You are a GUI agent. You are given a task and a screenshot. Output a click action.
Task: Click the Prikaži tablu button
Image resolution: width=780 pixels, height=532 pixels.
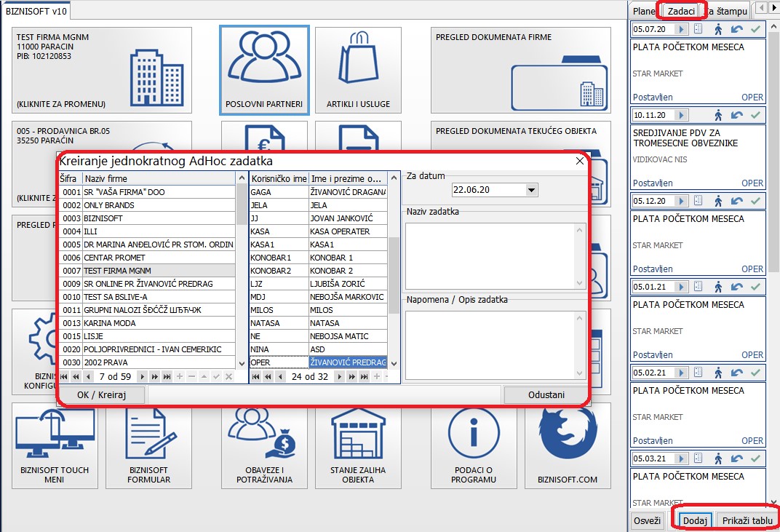[x=747, y=520]
